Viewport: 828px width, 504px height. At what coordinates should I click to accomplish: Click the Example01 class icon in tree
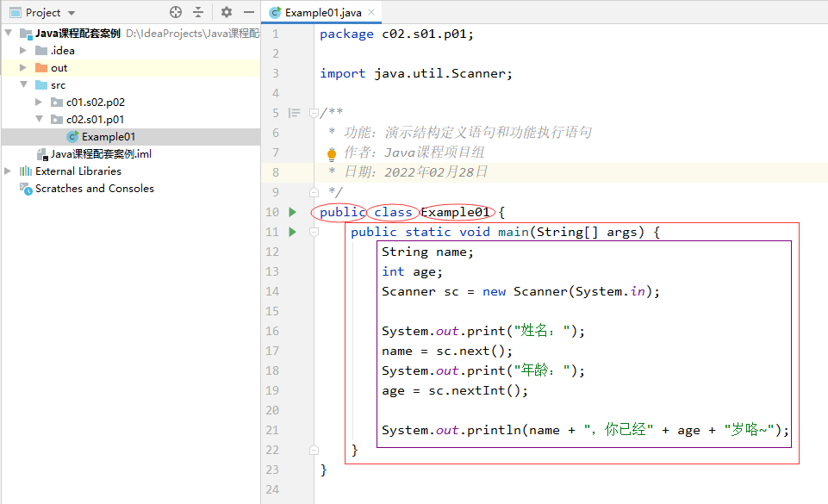pos(72,137)
